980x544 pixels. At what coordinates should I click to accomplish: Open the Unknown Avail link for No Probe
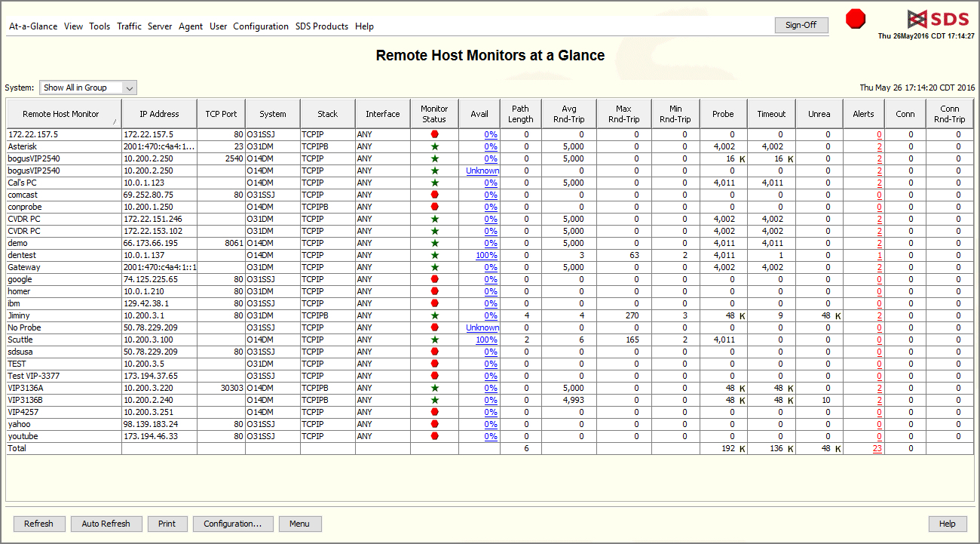click(482, 327)
